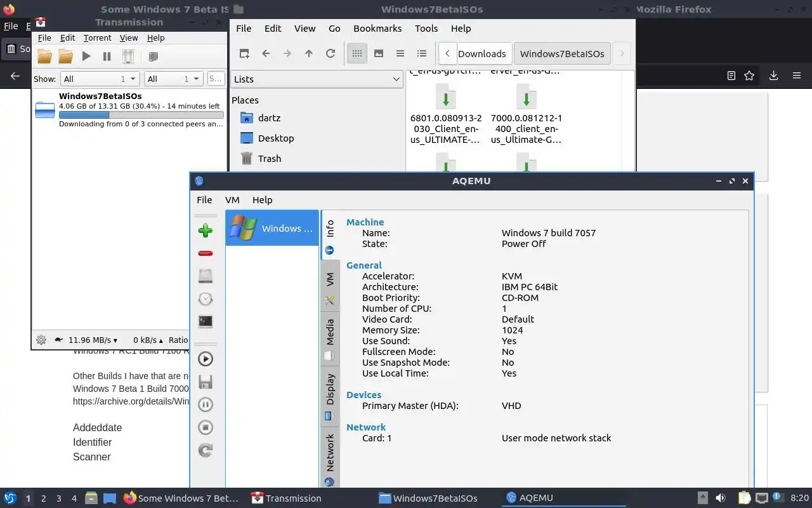The image size is (812, 508).
Task: Go up one folder in file manager
Action: point(309,53)
